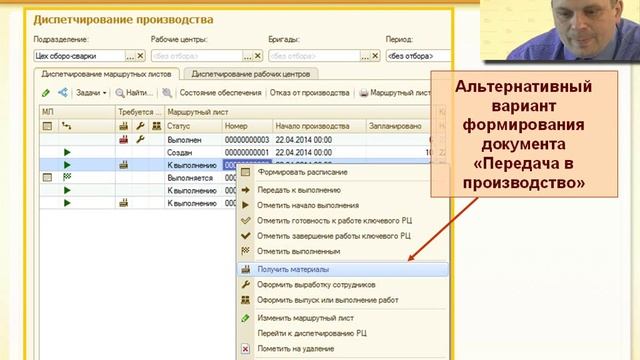Click the cancel search magnifier icon
640x360 pixels.
pos(167,93)
